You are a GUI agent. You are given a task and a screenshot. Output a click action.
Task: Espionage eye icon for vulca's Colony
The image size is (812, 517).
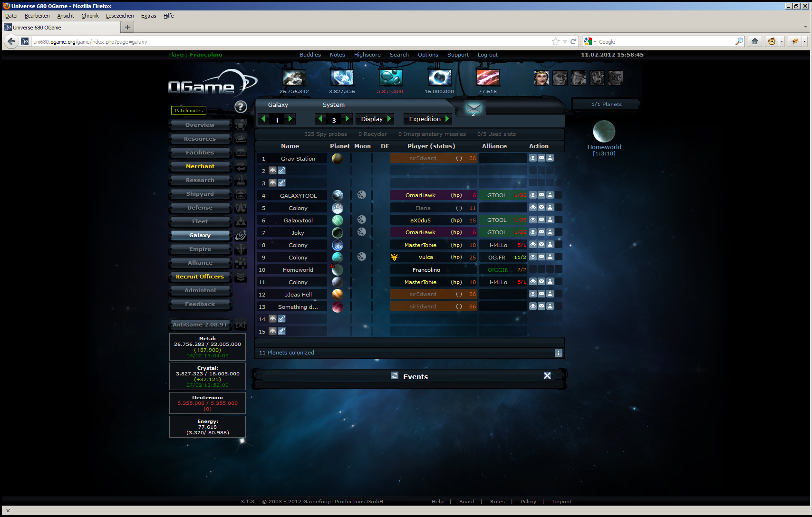point(533,257)
